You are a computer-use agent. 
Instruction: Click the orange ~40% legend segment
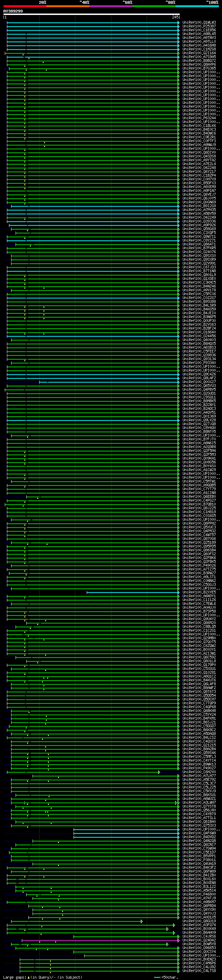click(68, 6)
